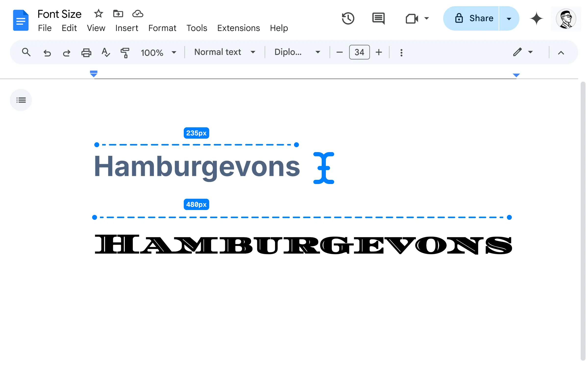Click the undo icon in toolbar

click(47, 52)
